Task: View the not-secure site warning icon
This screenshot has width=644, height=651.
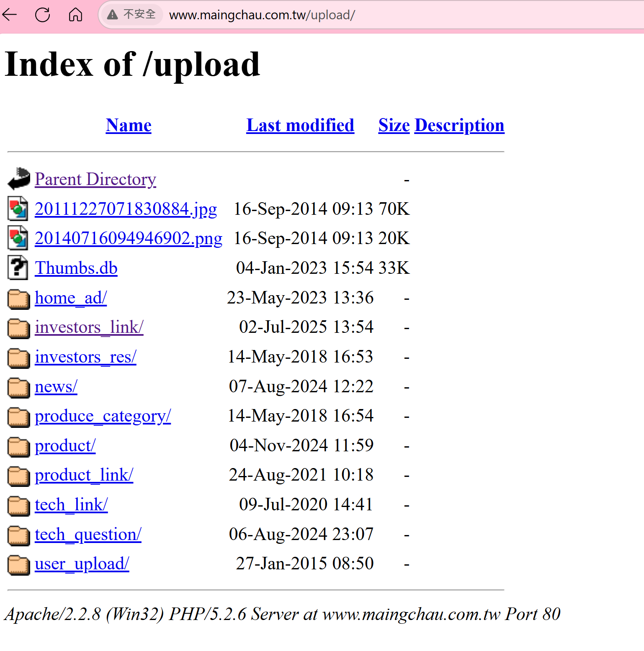Action: tap(112, 15)
